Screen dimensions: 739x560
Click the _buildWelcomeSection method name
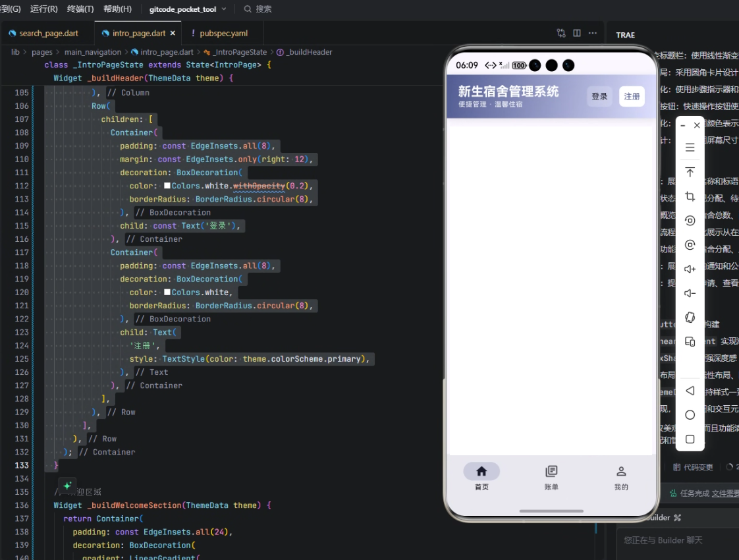(134, 505)
